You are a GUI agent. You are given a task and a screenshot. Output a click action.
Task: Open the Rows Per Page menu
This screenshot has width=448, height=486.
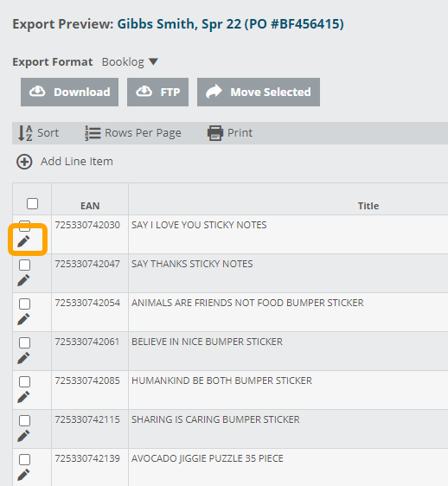point(133,133)
